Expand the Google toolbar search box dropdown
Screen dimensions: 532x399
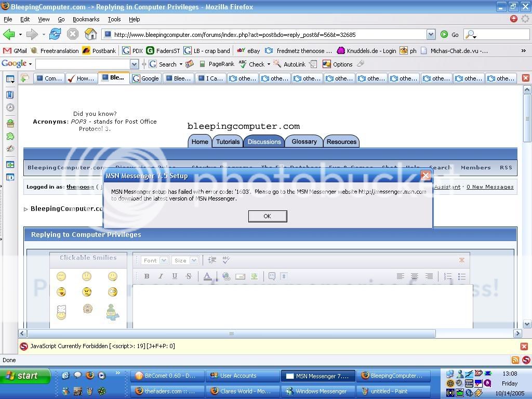135,64
